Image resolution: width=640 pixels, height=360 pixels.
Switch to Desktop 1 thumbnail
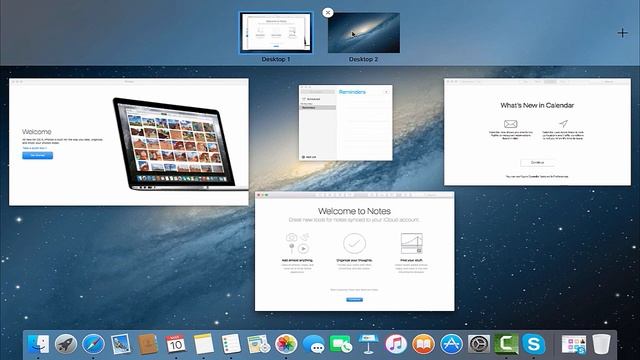[276, 33]
